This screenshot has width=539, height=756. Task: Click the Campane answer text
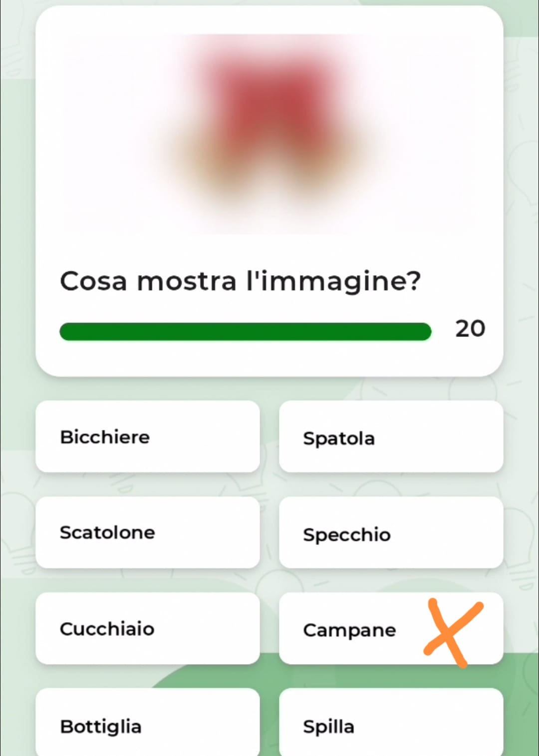(349, 630)
